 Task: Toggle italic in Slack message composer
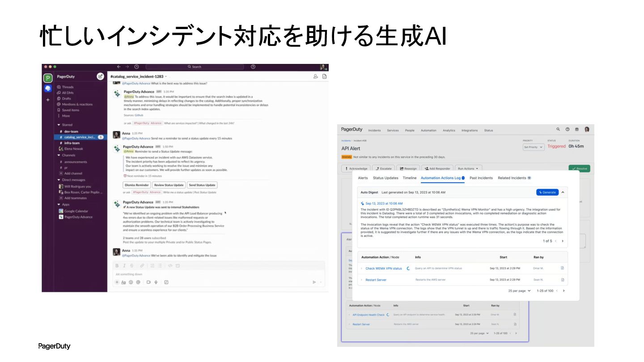coord(124,265)
